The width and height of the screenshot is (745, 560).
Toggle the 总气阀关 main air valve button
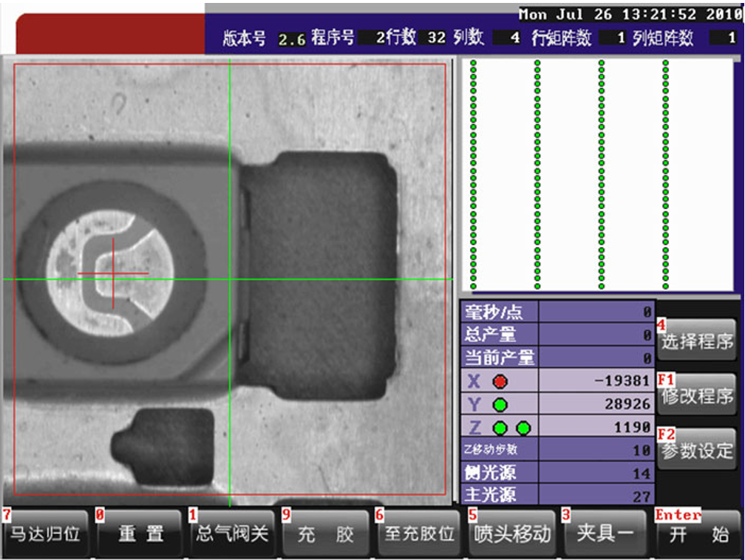(232, 534)
